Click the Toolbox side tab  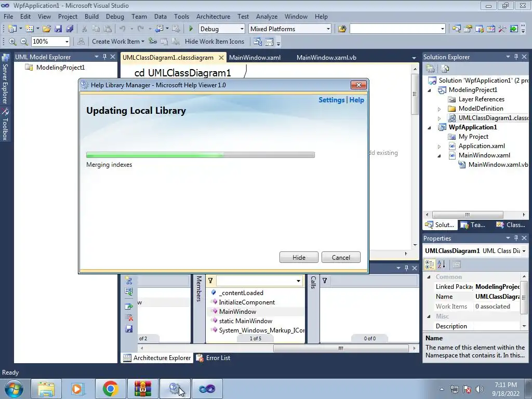[x=5, y=124]
